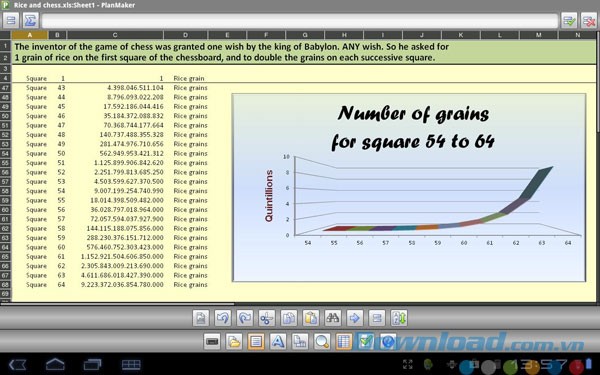Select row 68 header
The height and width of the screenshot is (375, 600).
tap(5, 285)
